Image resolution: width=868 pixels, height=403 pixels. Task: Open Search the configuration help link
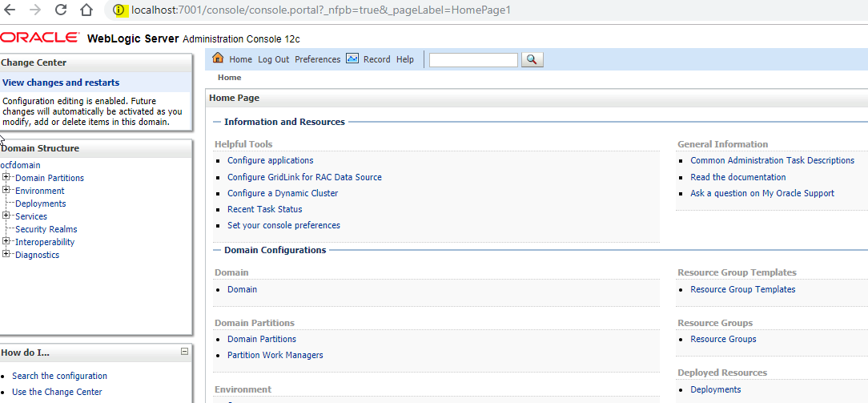point(60,376)
